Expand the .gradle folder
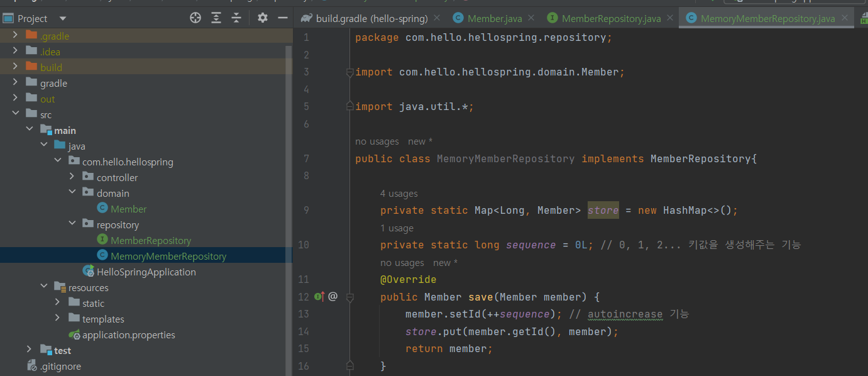This screenshot has height=376, width=868. (x=15, y=36)
